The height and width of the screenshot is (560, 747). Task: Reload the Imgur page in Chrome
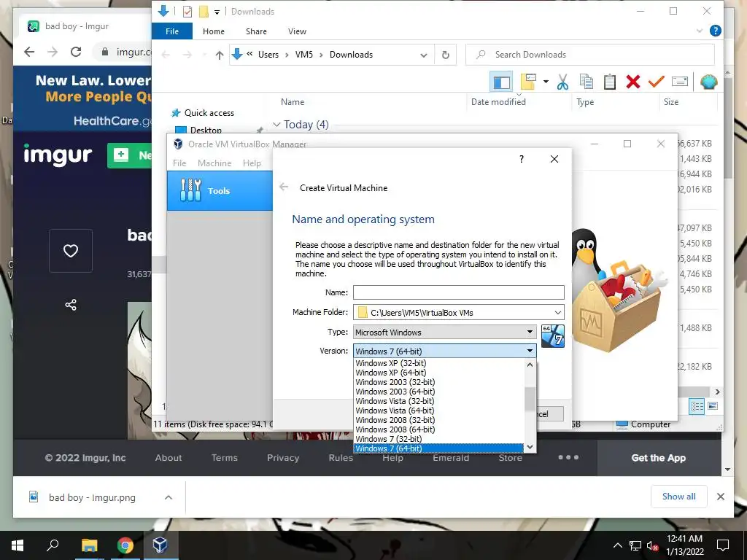[x=76, y=52]
